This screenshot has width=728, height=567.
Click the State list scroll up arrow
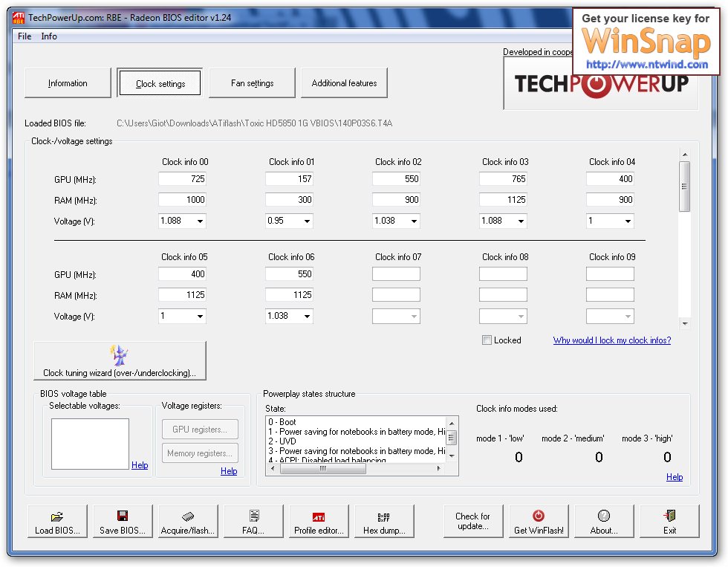pos(452,423)
